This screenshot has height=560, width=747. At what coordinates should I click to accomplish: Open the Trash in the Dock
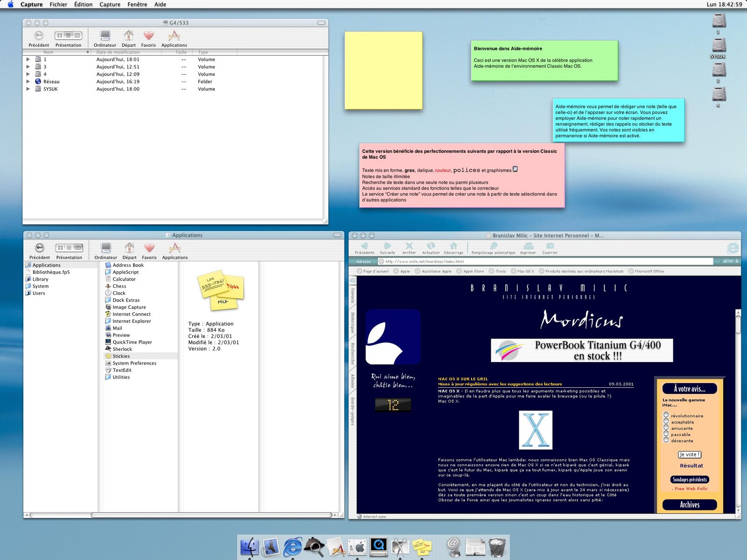pyautogui.click(x=497, y=546)
